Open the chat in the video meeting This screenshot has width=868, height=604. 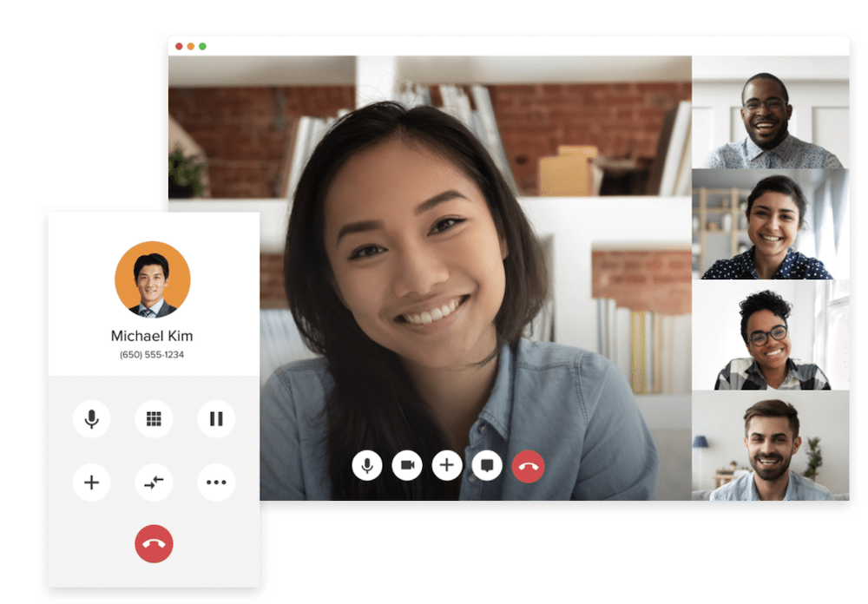coord(487,465)
